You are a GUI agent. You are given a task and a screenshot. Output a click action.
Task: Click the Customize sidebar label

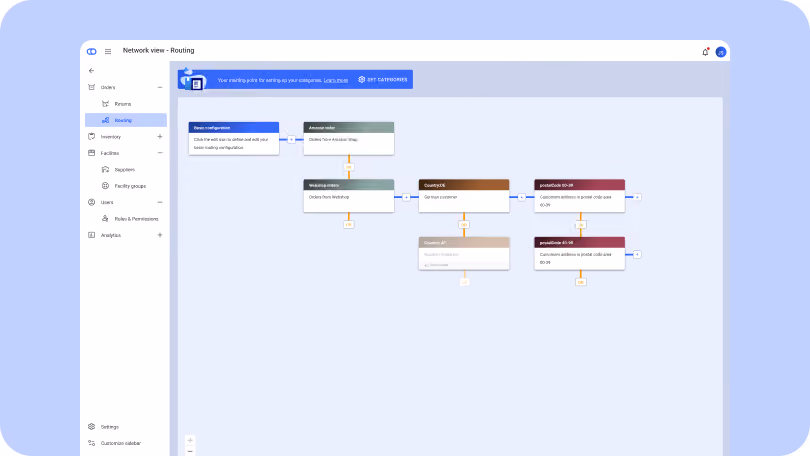[x=121, y=443]
